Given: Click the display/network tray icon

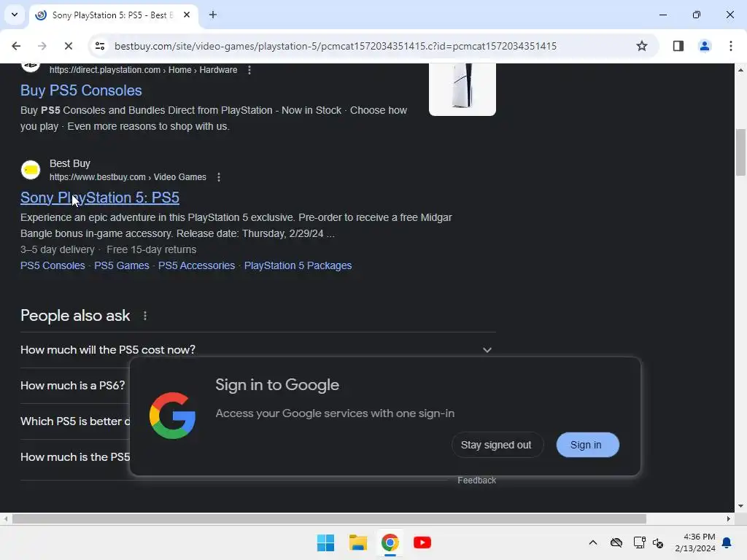Looking at the screenshot, I should coord(639,542).
